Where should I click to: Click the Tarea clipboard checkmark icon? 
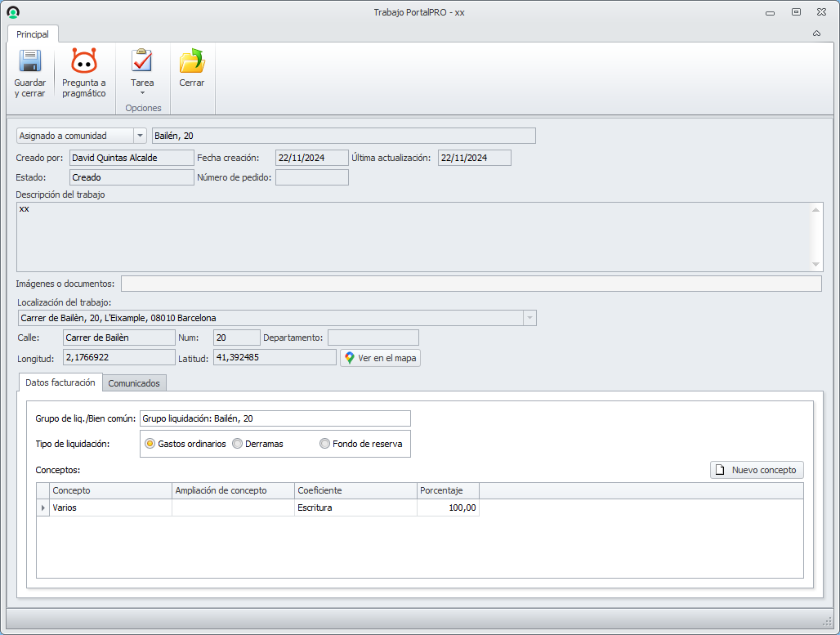tap(142, 62)
